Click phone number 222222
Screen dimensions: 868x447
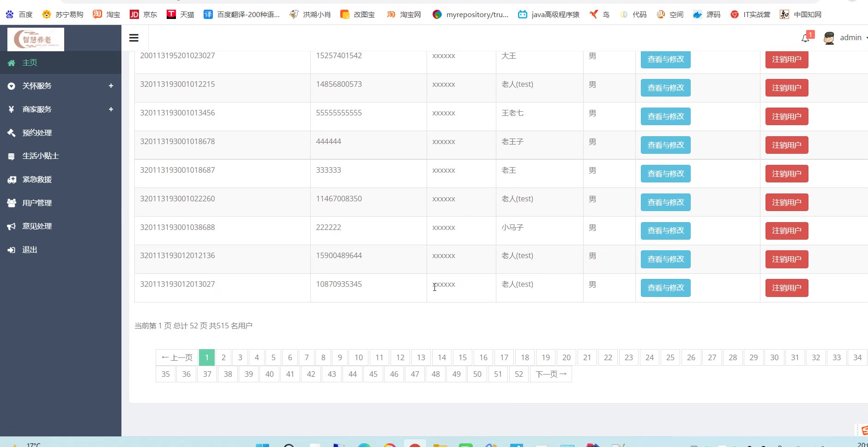pos(329,227)
